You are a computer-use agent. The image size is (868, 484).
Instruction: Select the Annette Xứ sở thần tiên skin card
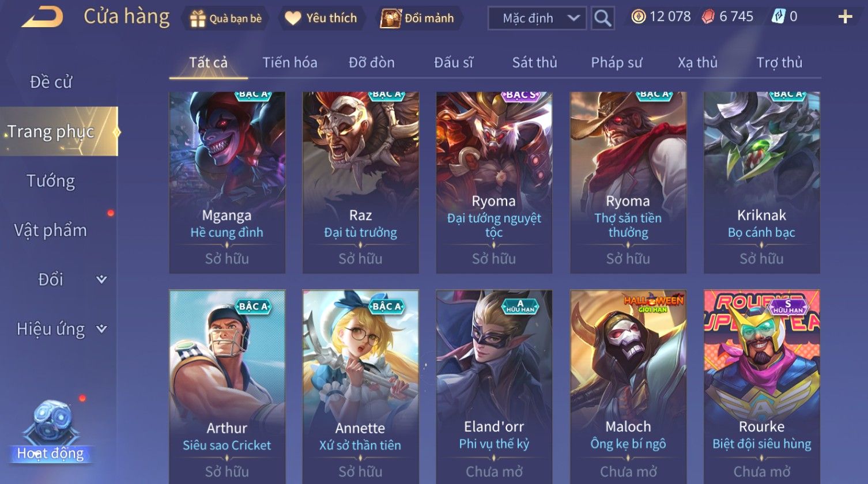coord(360,387)
